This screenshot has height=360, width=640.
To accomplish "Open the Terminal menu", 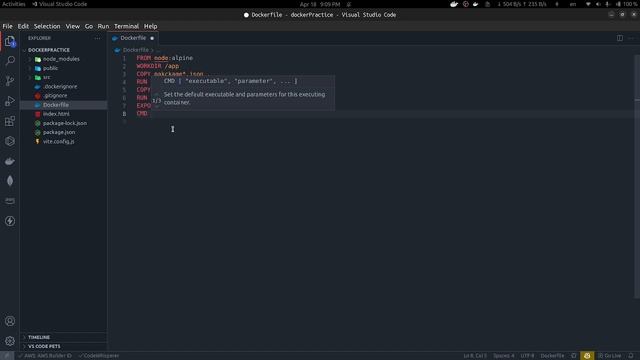I will (127, 26).
